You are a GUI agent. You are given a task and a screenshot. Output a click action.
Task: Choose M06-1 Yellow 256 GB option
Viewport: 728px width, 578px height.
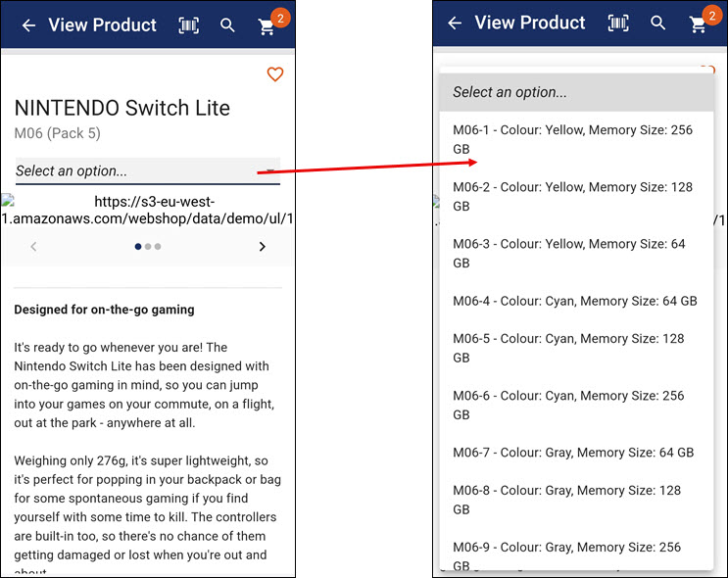pos(575,139)
